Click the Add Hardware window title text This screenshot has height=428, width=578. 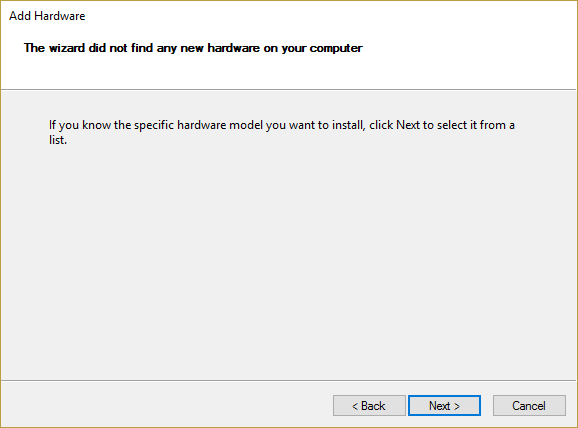[x=47, y=16]
